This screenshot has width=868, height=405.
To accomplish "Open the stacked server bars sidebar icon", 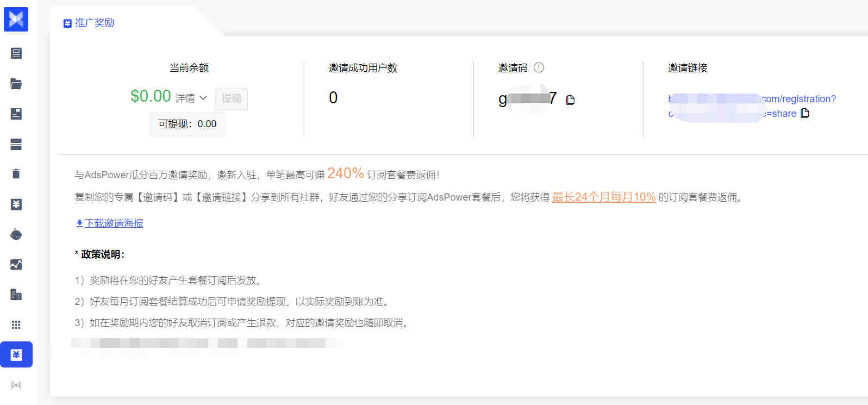I will (x=16, y=144).
